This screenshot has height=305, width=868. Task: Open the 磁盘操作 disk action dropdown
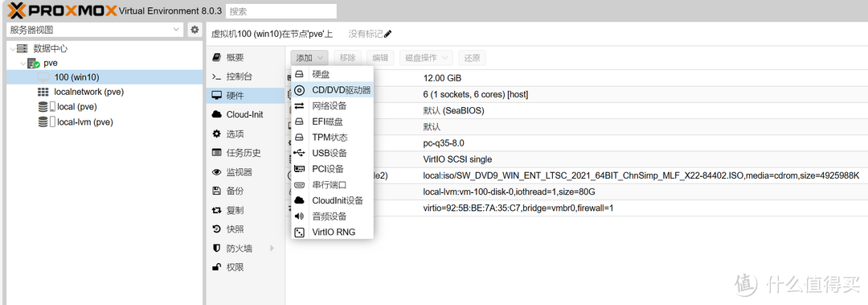(426, 58)
